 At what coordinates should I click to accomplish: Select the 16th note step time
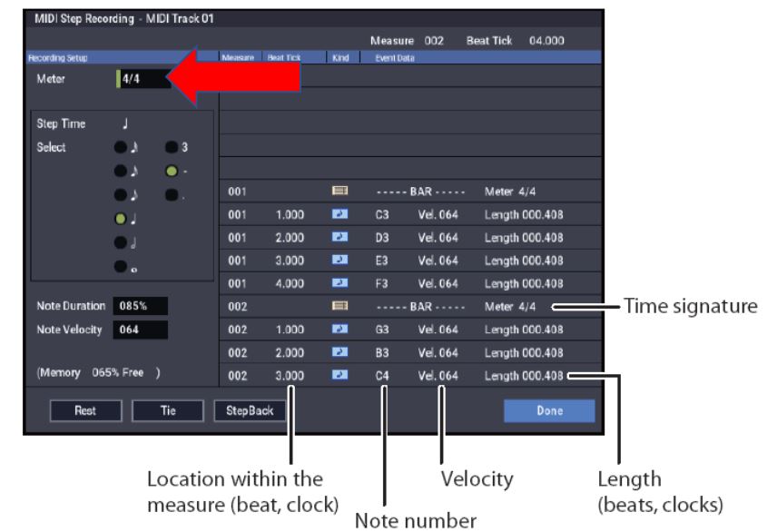pos(121,171)
